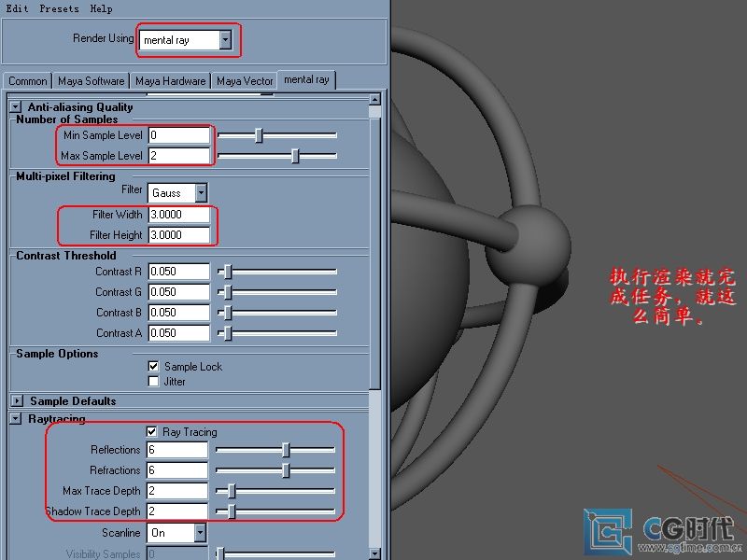This screenshot has height=560, width=747.
Task: Switch to the Common tab
Action: (x=28, y=81)
